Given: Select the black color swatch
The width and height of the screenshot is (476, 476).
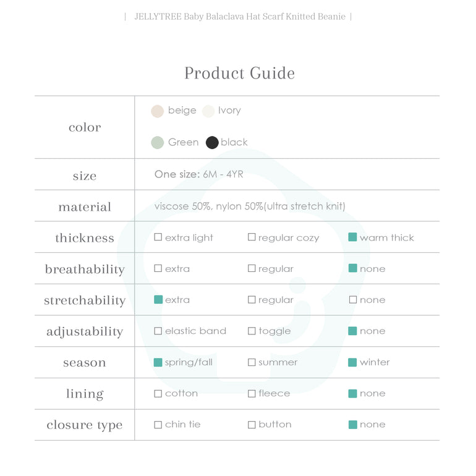Looking at the screenshot, I should pyautogui.click(x=212, y=143).
